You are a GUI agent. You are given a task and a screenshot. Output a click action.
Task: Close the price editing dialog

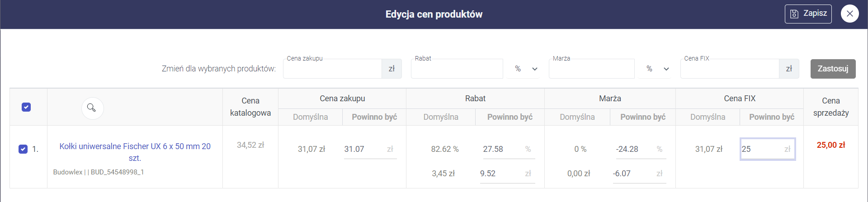(x=849, y=14)
